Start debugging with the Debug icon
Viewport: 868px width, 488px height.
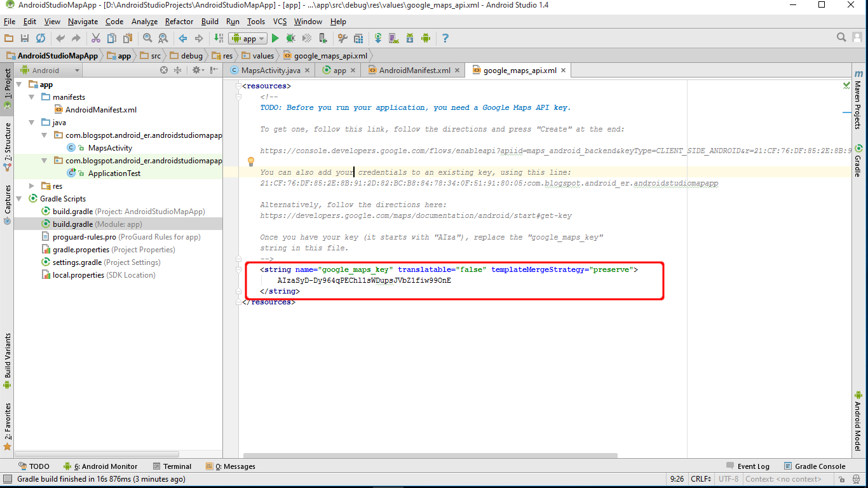pyautogui.click(x=290, y=38)
